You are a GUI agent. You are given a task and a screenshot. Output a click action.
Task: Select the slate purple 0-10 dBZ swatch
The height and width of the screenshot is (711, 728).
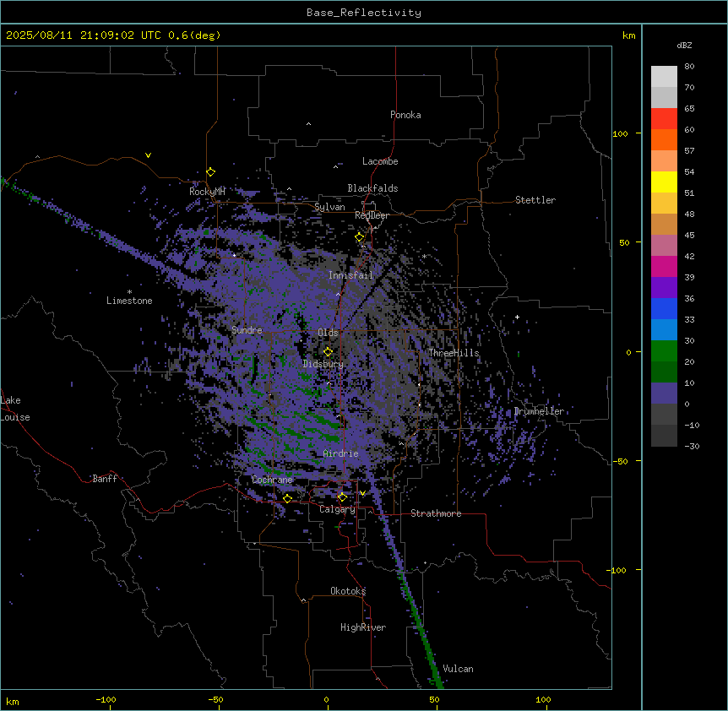[664, 393]
